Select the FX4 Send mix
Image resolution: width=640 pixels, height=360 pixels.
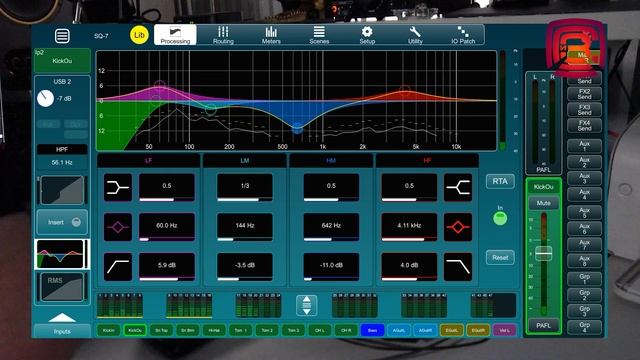tap(584, 125)
